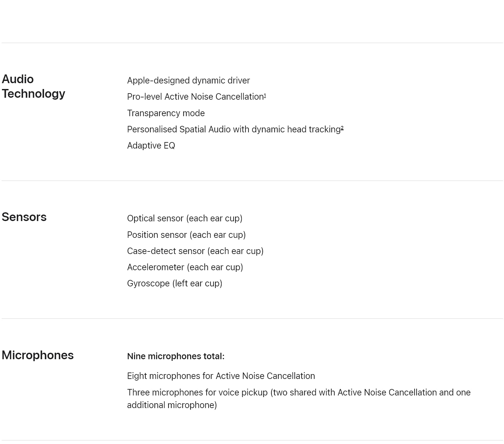Click Position sensor (each ear cup)

(x=186, y=235)
